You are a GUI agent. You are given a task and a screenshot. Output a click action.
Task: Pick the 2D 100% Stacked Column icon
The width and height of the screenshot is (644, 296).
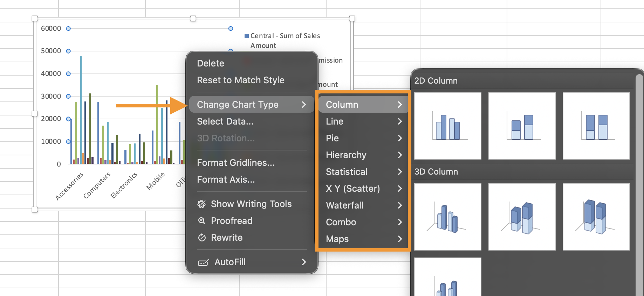pos(596,126)
